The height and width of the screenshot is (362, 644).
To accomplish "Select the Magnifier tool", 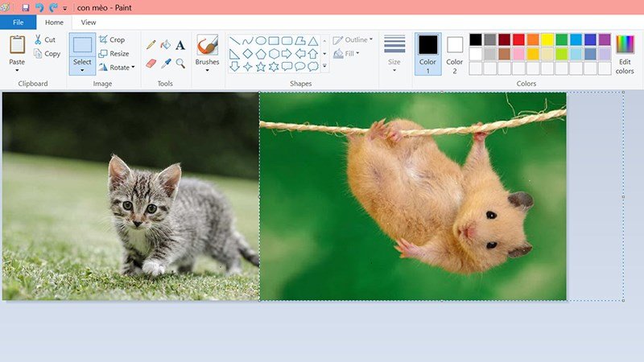I will [180, 63].
